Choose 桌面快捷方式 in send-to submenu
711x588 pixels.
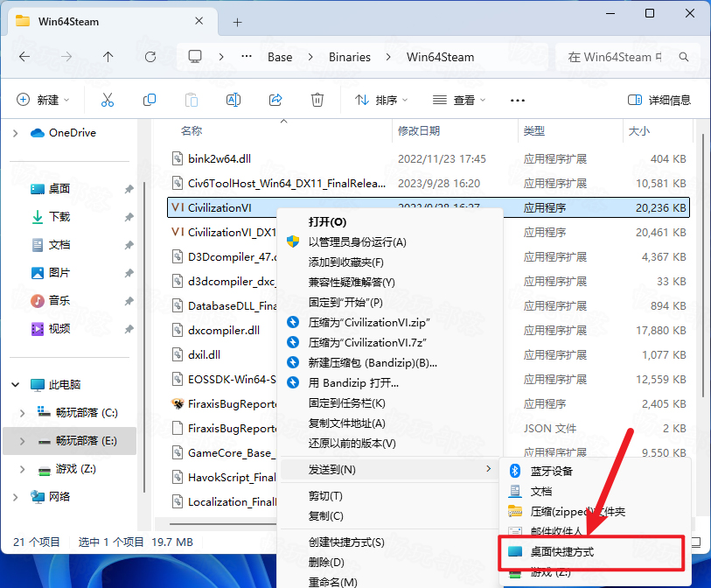tap(595, 552)
